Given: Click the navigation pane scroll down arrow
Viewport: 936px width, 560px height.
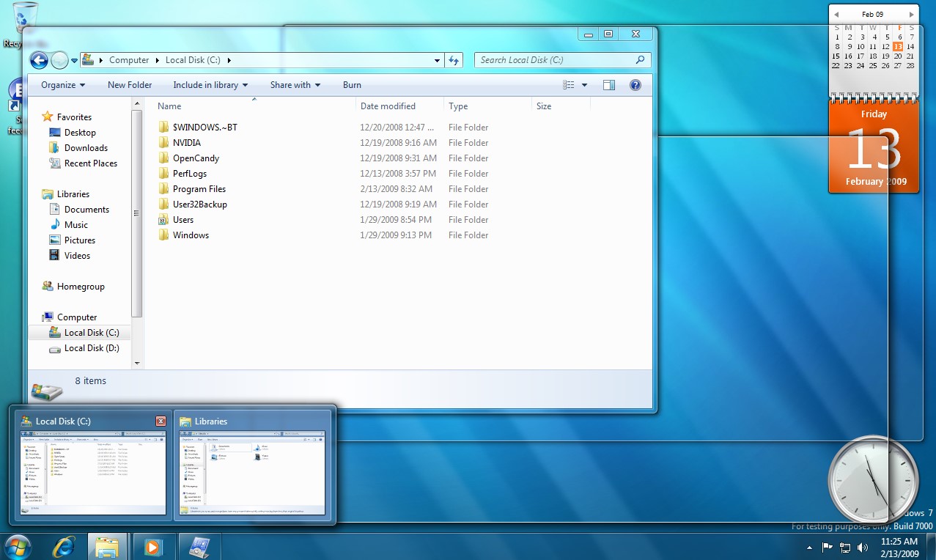Looking at the screenshot, I should pos(136,363).
